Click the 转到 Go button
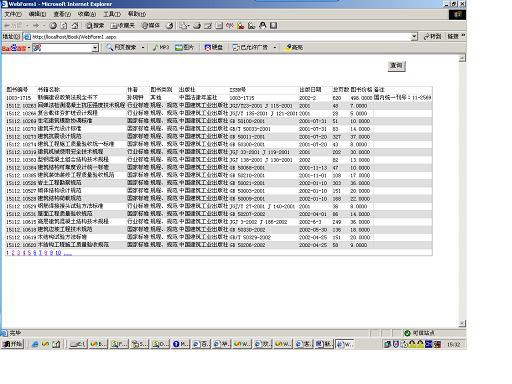The image size is (512, 384). pos(432,36)
